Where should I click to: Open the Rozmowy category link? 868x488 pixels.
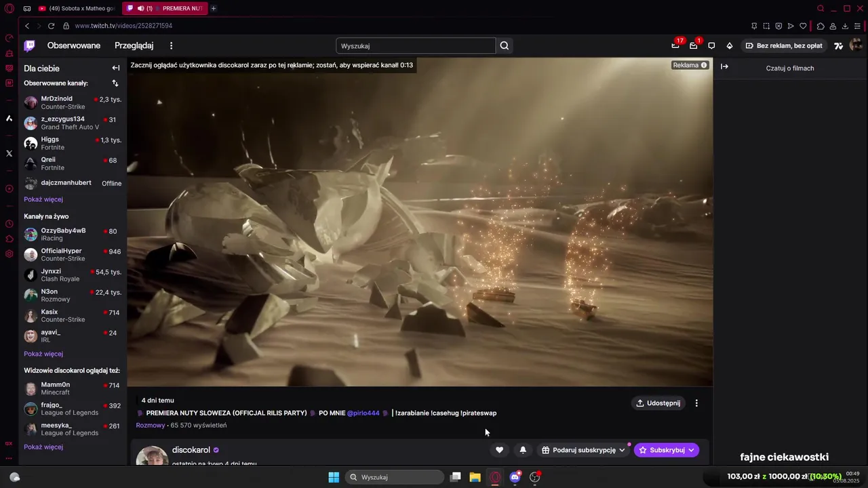pyautogui.click(x=151, y=425)
